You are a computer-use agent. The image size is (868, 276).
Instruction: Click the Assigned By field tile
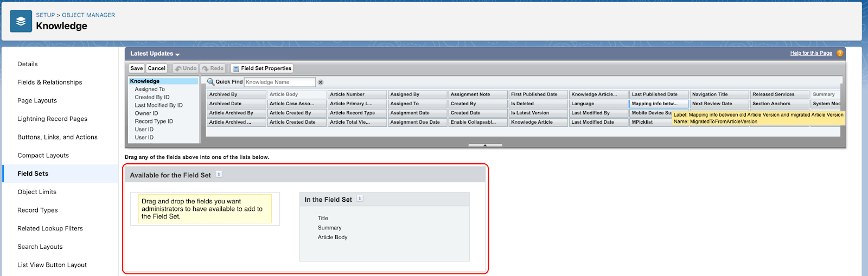tap(418, 94)
